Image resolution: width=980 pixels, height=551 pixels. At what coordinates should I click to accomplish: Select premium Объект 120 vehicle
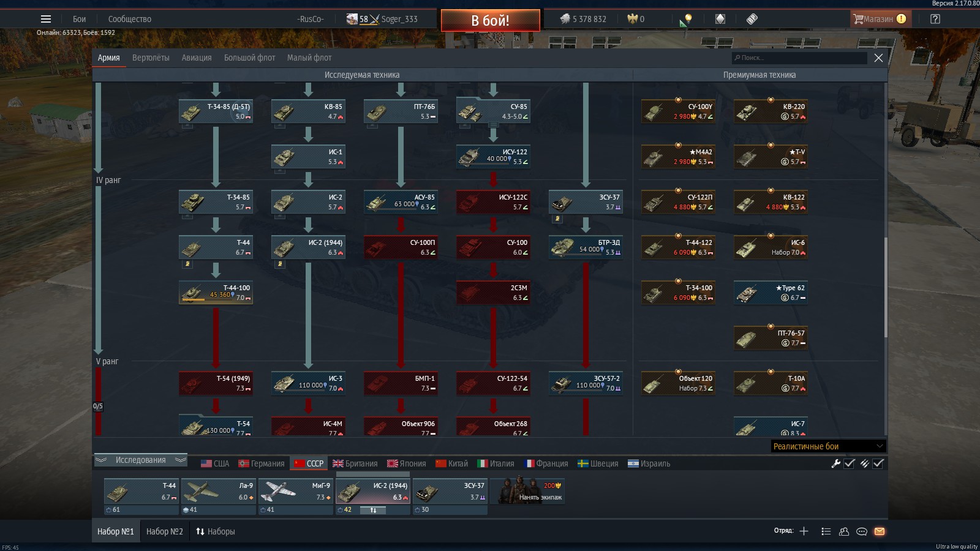tap(678, 383)
